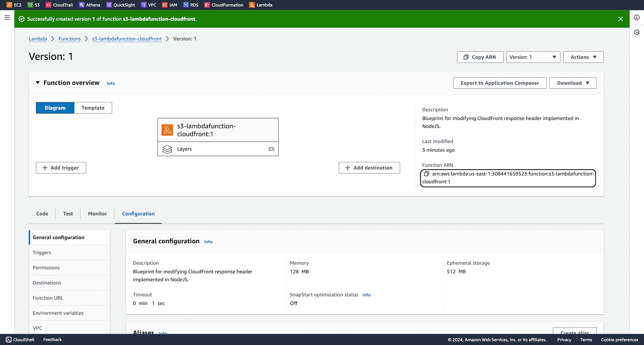Click the s3-lambdafunction-cloudfront:1 function box
Viewport: 644px width, 345px height.
[x=218, y=130]
